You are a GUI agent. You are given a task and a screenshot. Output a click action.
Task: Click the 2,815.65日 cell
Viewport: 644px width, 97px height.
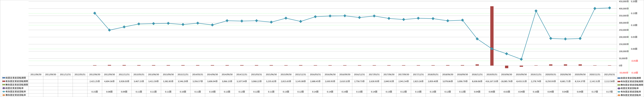coord(286,81)
